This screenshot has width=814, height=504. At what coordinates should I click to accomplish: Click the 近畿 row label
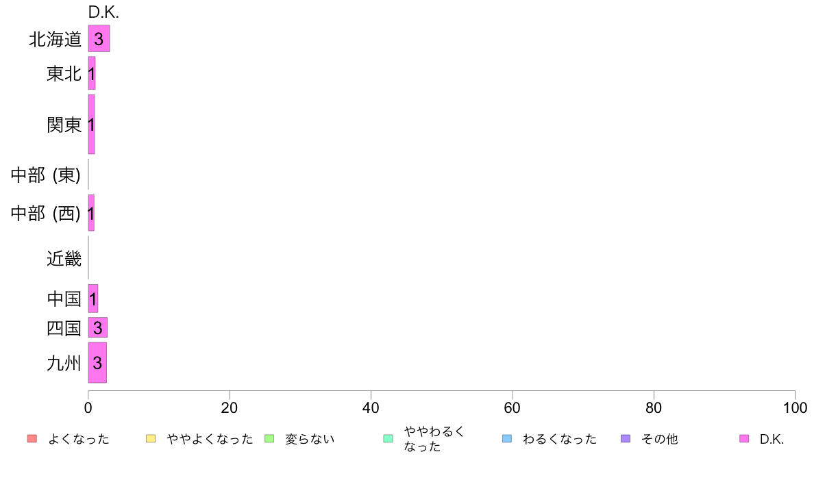pos(64,258)
